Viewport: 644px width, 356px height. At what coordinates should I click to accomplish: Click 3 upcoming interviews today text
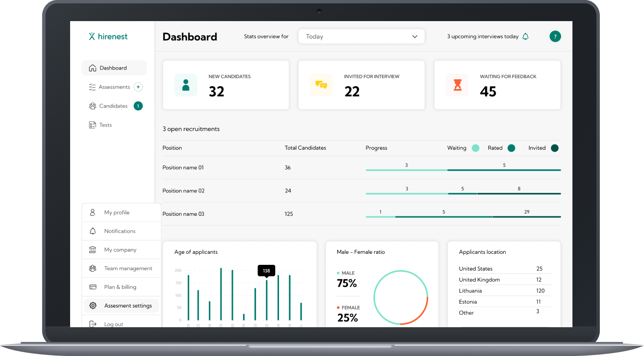(483, 36)
